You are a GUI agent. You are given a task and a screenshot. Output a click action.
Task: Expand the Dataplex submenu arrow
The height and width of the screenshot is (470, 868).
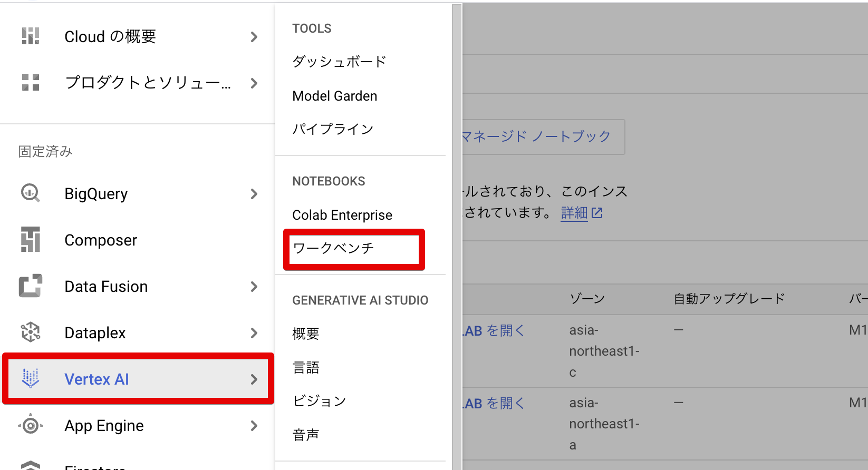254,333
